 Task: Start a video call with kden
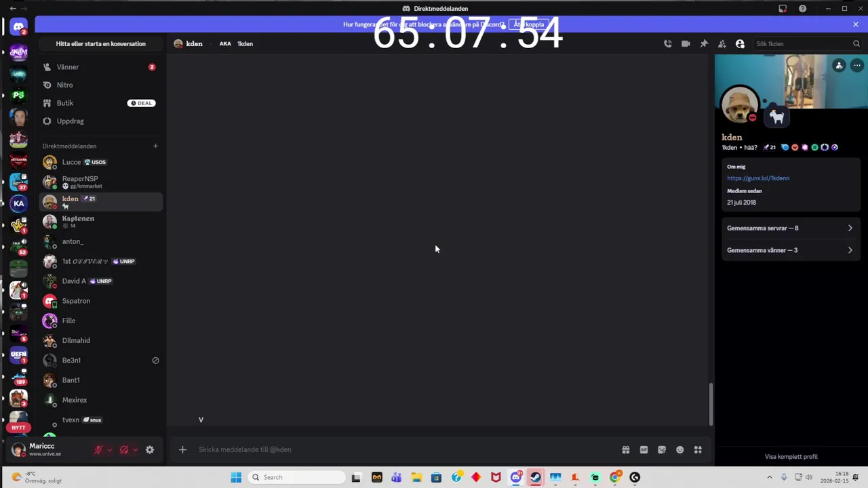point(686,43)
